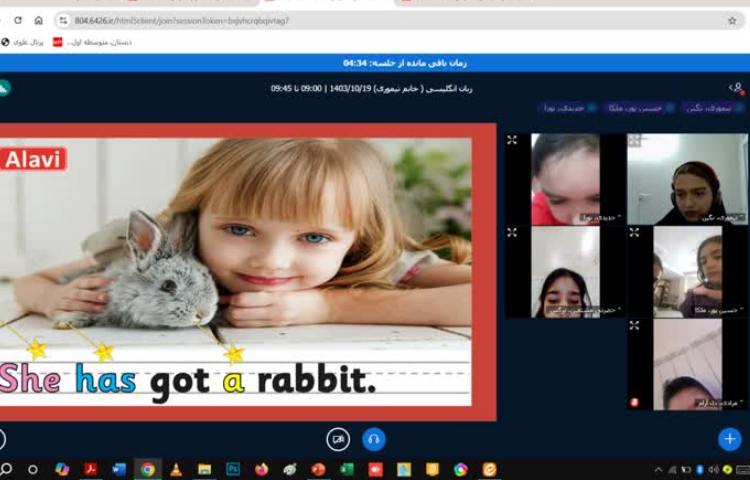This screenshot has width=750, height=480.
Task: Open Bluetooth icon in system tray
Action: [700, 469]
